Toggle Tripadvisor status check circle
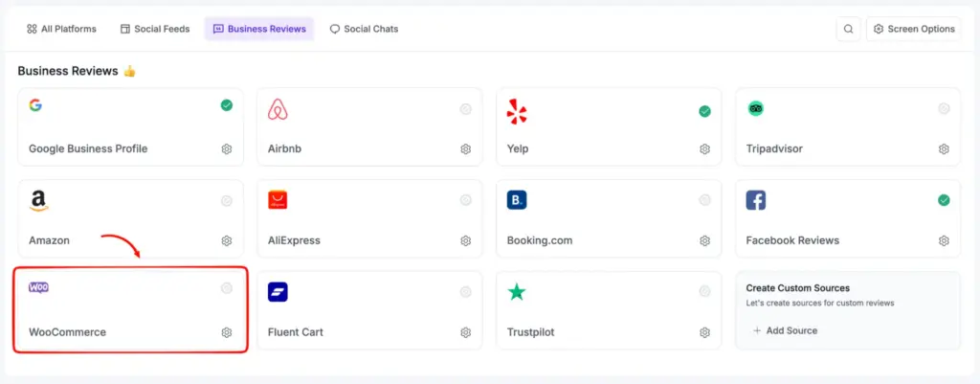 point(944,109)
